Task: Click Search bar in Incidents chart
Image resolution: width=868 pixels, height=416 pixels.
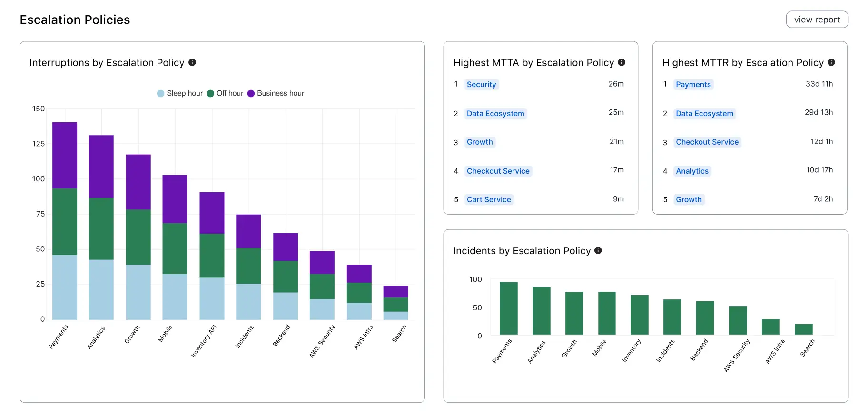Action: point(804,329)
